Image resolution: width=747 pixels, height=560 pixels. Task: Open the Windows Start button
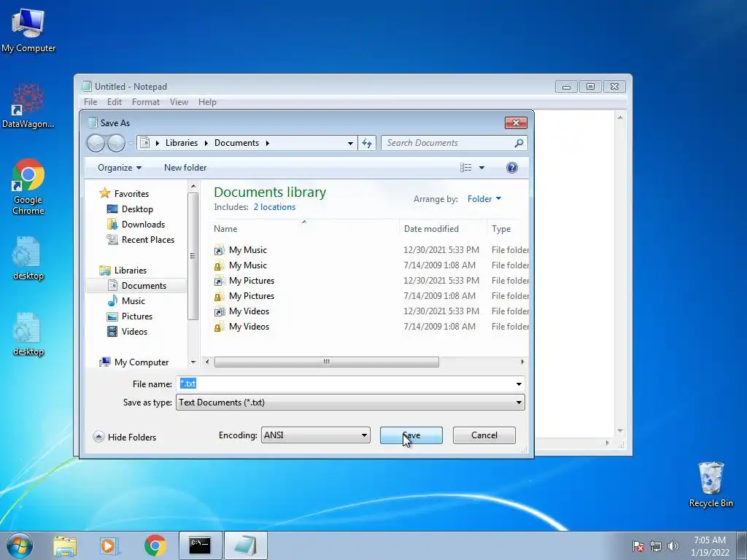coord(20,545)
